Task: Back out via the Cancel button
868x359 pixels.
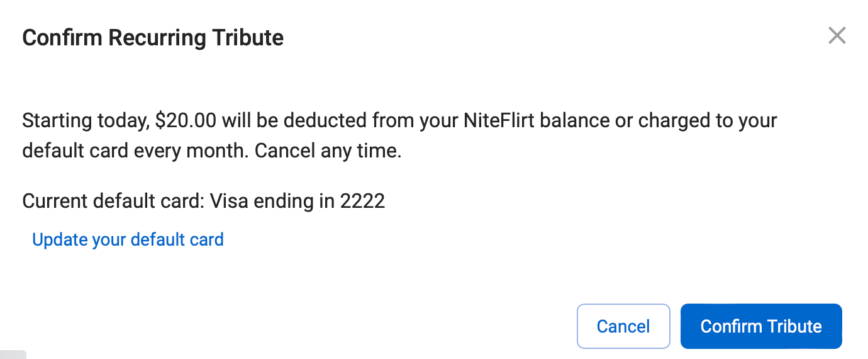Action: coord(623,326)
